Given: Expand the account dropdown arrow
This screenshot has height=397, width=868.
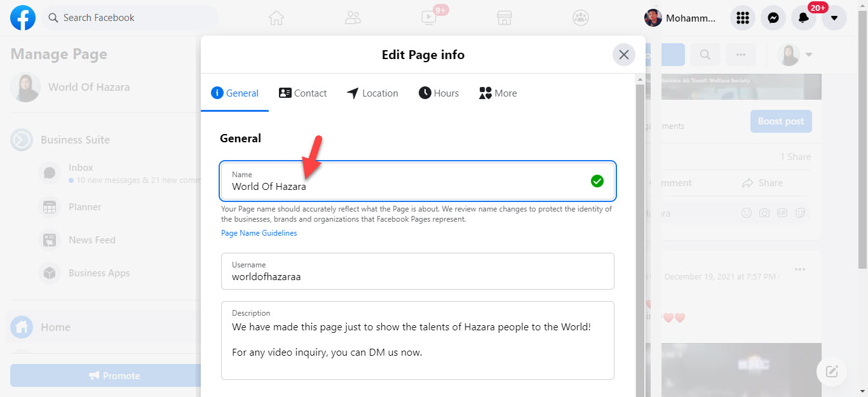Looking at the screenshot, I should (x=834, y=18).
